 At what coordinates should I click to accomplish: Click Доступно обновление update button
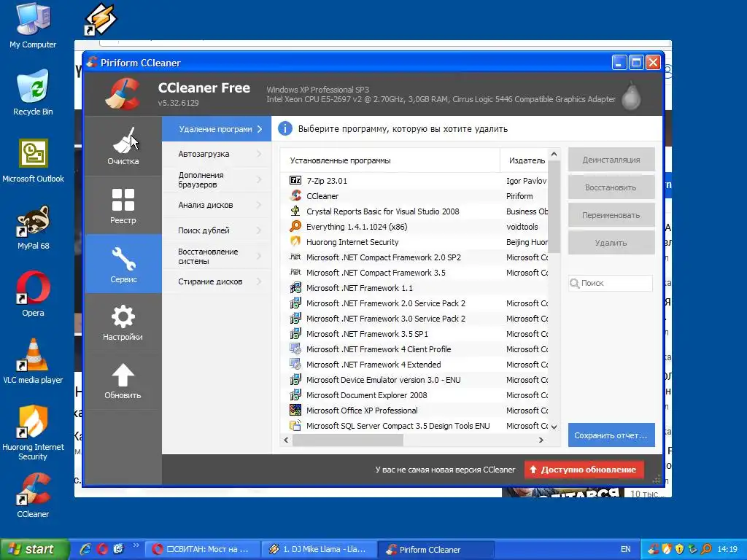(584, 469)
